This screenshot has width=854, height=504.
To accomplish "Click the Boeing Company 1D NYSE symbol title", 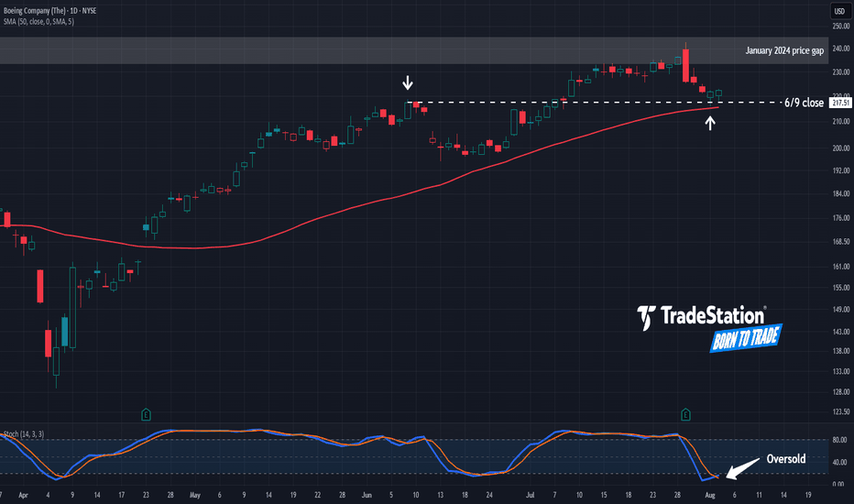I will pyautogui.click(x=50, y=10).
